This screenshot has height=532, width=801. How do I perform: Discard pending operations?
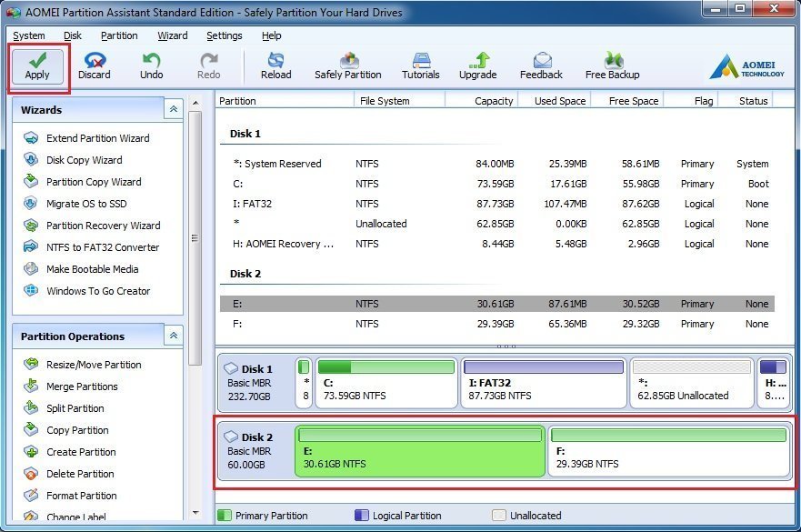tap(95, 67)
